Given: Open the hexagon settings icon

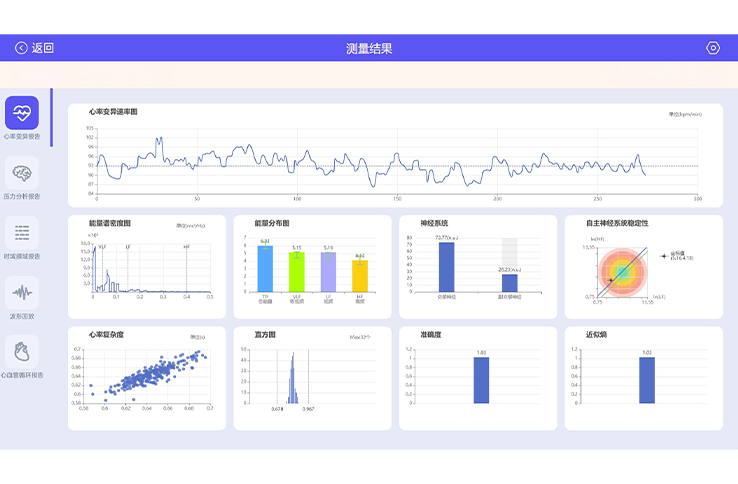Looking at the screenshot, I should [713, 48].
